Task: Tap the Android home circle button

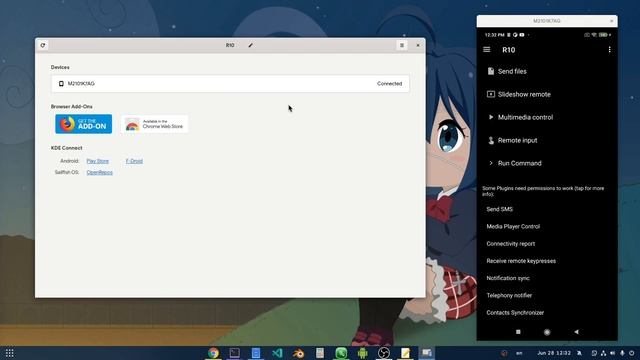Action: 547,332
